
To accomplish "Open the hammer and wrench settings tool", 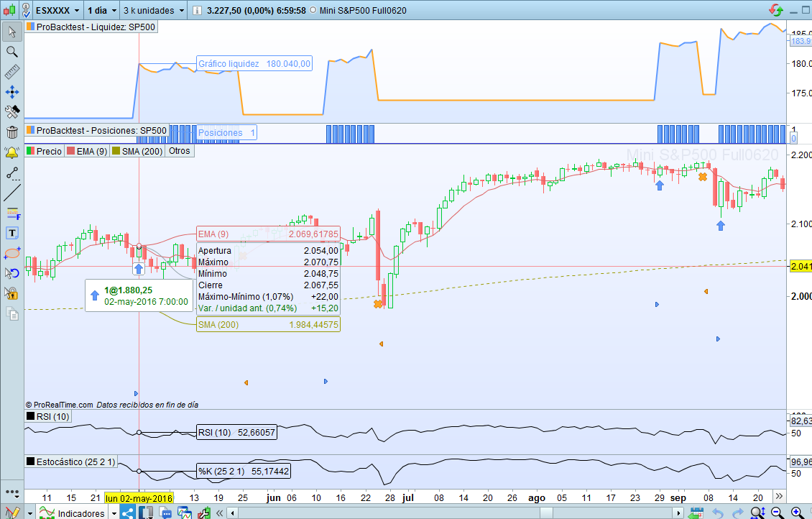I will 12,112.
